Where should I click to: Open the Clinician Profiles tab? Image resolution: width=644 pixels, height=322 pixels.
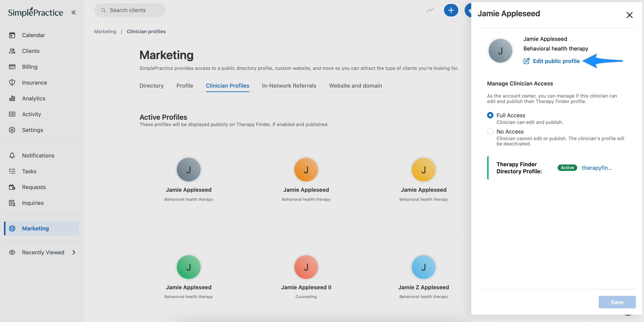pyautogui.click(x=227, y=86)
